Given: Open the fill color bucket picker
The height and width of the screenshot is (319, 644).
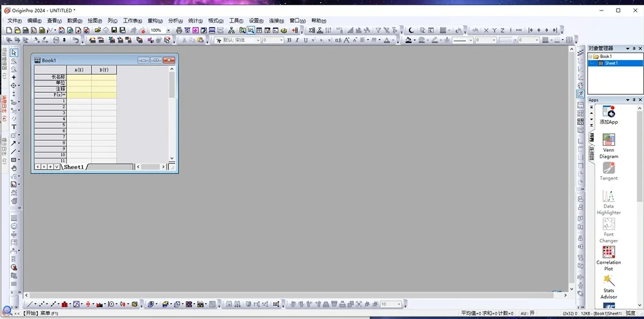Looking at the screenshot, I should [408, 40].
